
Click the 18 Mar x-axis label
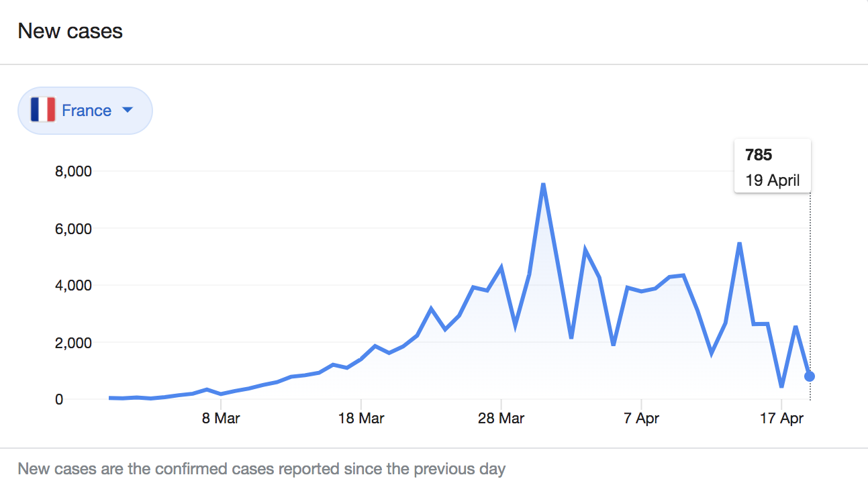pyautogui.click(x=361, y=419)
